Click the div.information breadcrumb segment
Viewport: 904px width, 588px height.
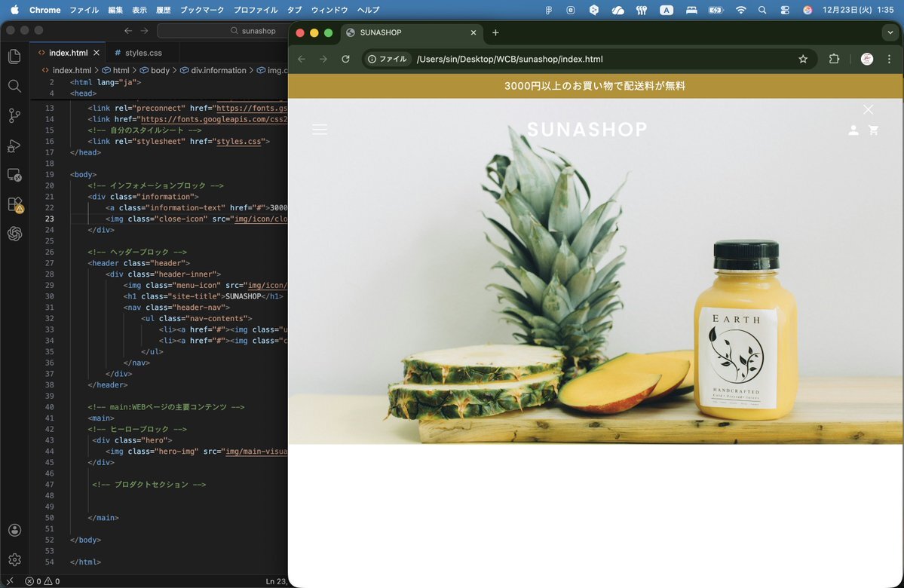[218, 70]
